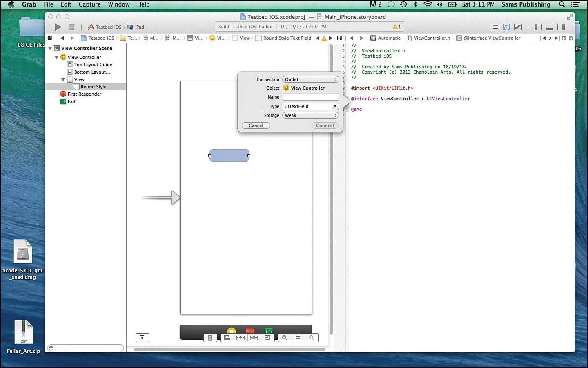Select the green Exit icon in scene dock
This screenshot has height=368, width=588.
click(x=268, y=331)
